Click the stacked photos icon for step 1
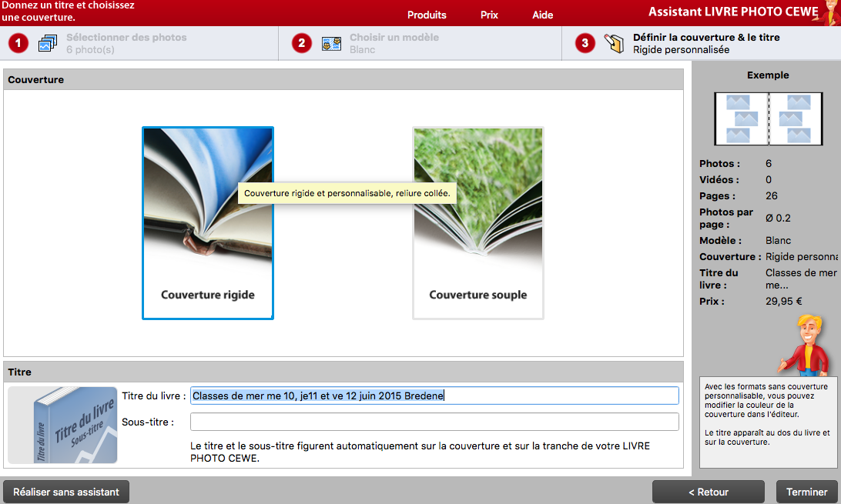Viewport: 841px width, 504px height. pos(48,43)
